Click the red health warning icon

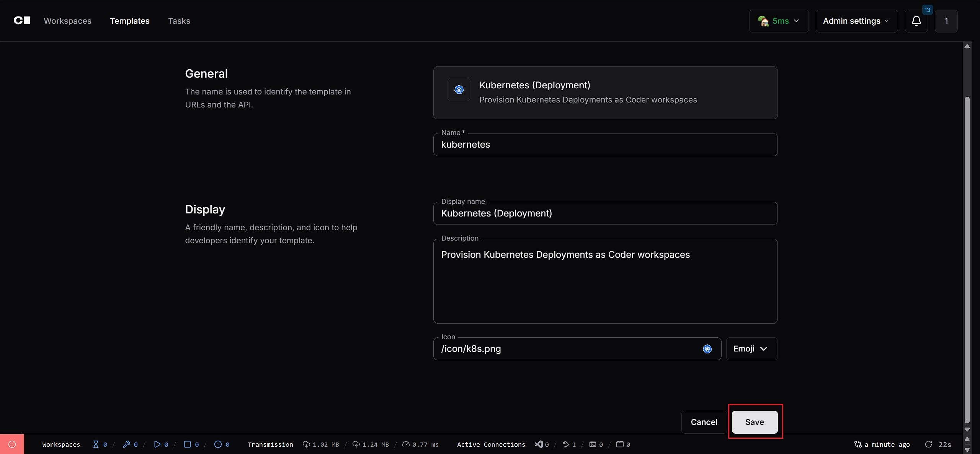tap(12, 444)
